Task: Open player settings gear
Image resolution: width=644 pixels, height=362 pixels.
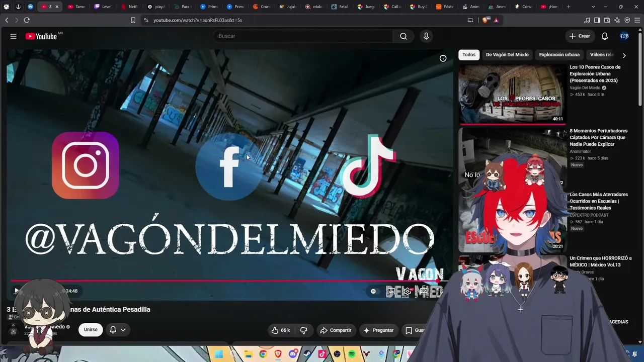Action: [408, 291]
